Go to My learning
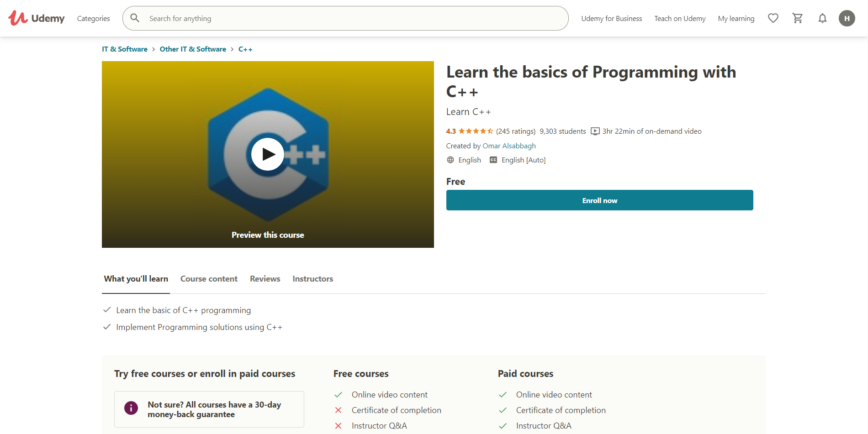The width and height of the screenshot is (868, 434). 736,18
